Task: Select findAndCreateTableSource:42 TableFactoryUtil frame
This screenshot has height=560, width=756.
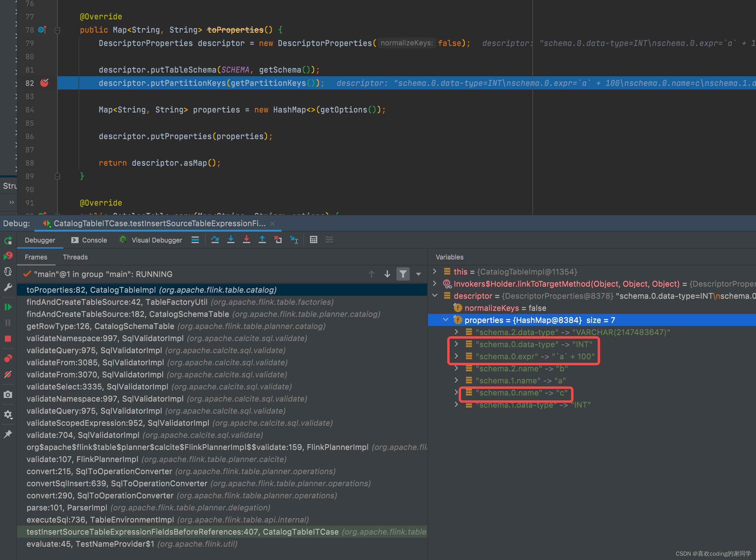Action: [117, 302]
